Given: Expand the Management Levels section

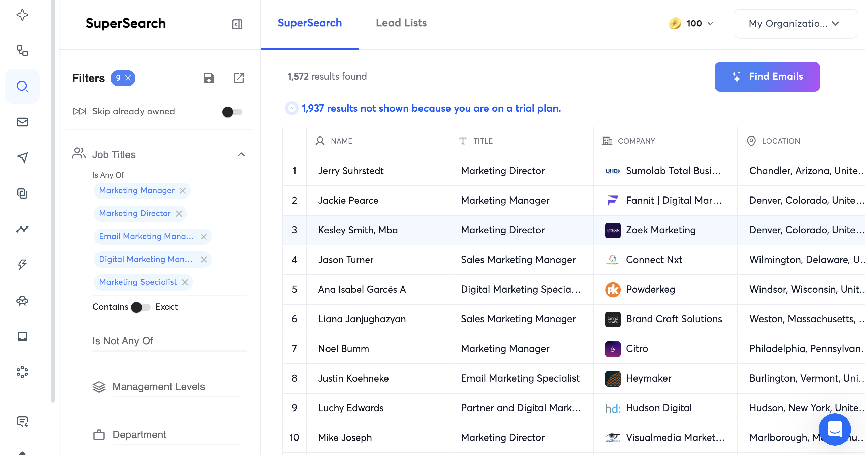Looking at the screenshot, I should click(x=159, y=387).
